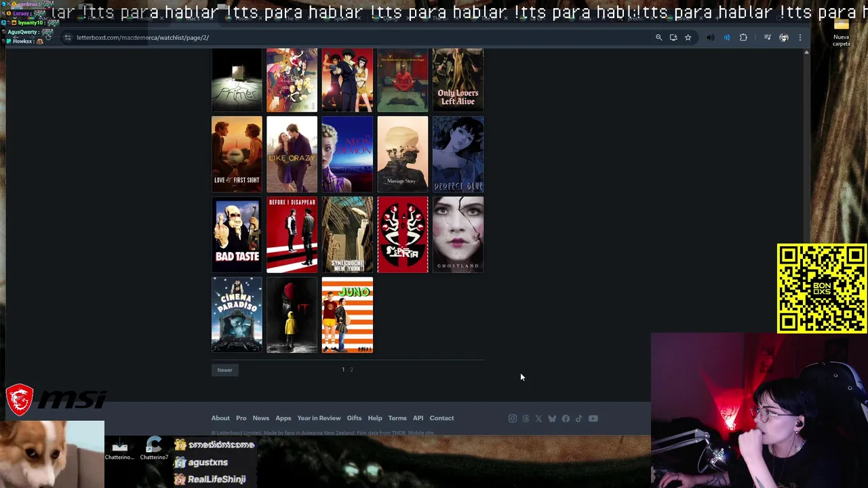The height and width of the screenshot is (488, 868).
Task: Open the browser three-dot menu
Action: [x=800, y=37]
